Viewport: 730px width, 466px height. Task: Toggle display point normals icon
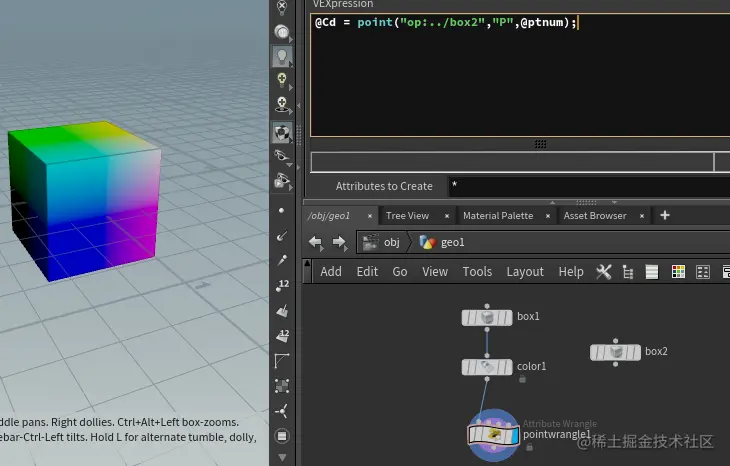coord(282,236)
